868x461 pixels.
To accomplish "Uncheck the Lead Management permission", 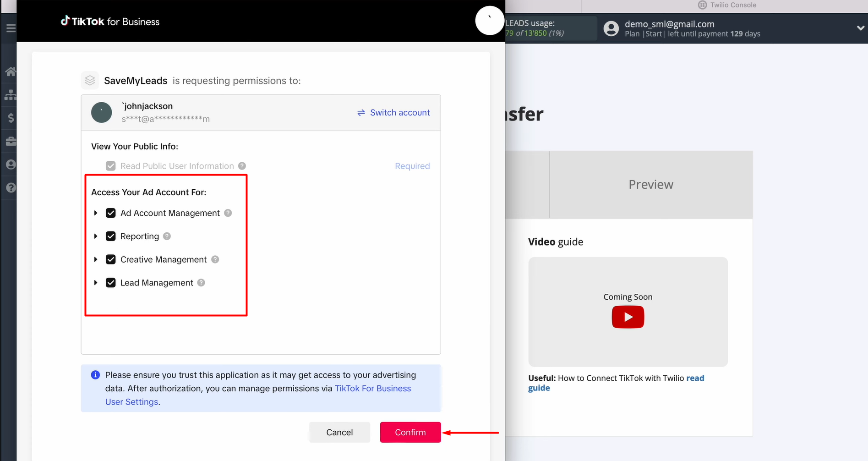I will coord(110,282).
